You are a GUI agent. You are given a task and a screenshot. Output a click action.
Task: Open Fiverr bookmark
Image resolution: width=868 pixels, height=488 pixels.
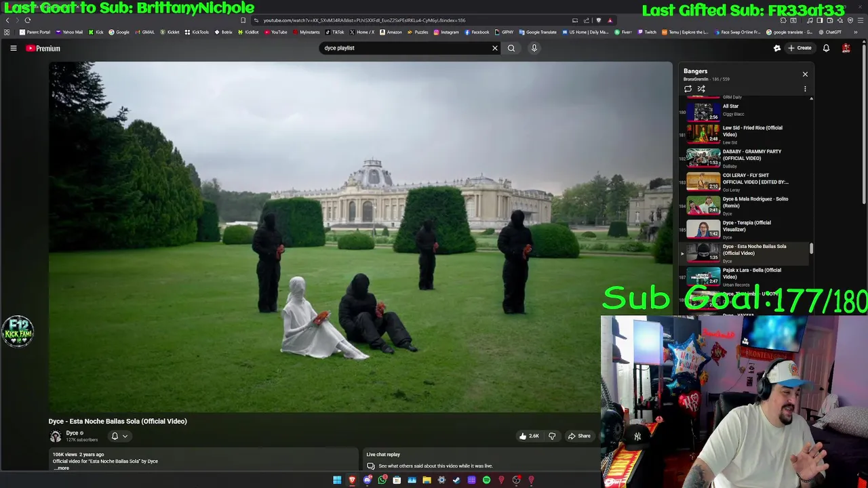coord(623,32)
